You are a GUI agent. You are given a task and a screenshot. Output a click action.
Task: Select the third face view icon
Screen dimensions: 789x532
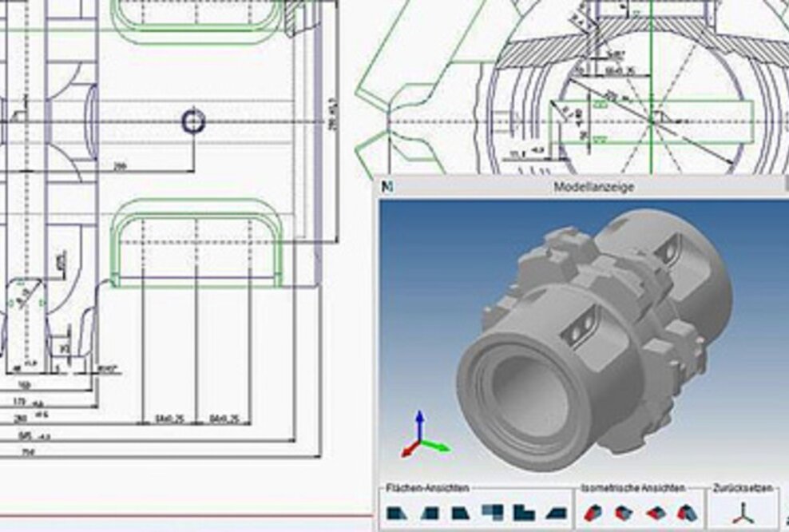(x=459, y=512)
